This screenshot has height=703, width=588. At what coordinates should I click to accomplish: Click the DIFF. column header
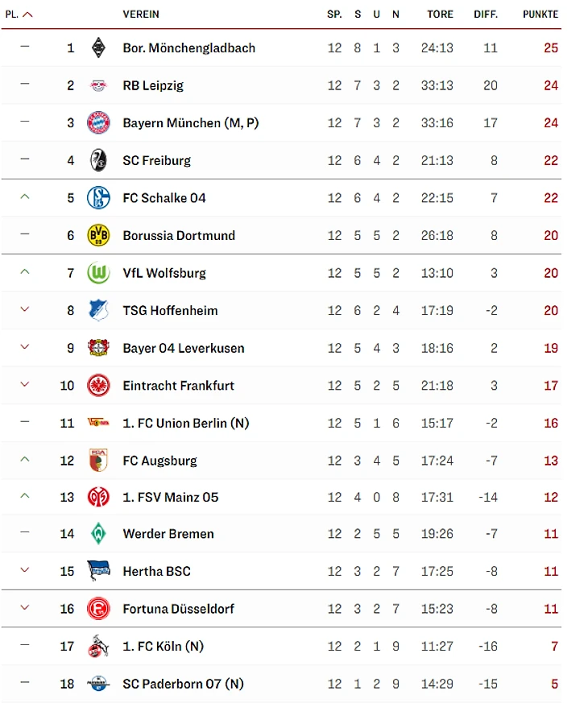[x=486, y=14]
